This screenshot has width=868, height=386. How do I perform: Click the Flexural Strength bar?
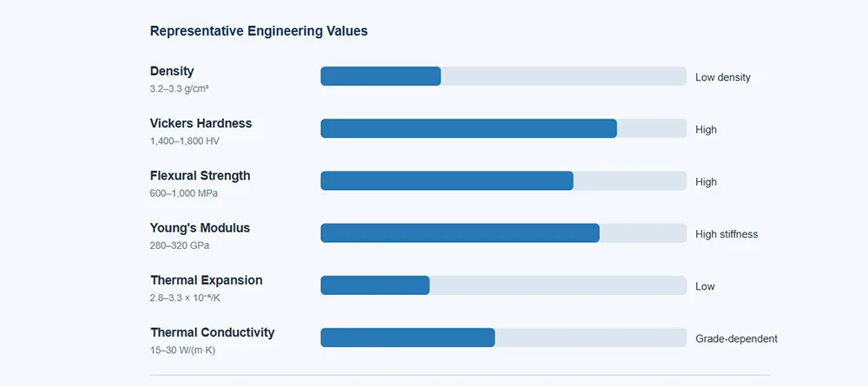(503, 180)
